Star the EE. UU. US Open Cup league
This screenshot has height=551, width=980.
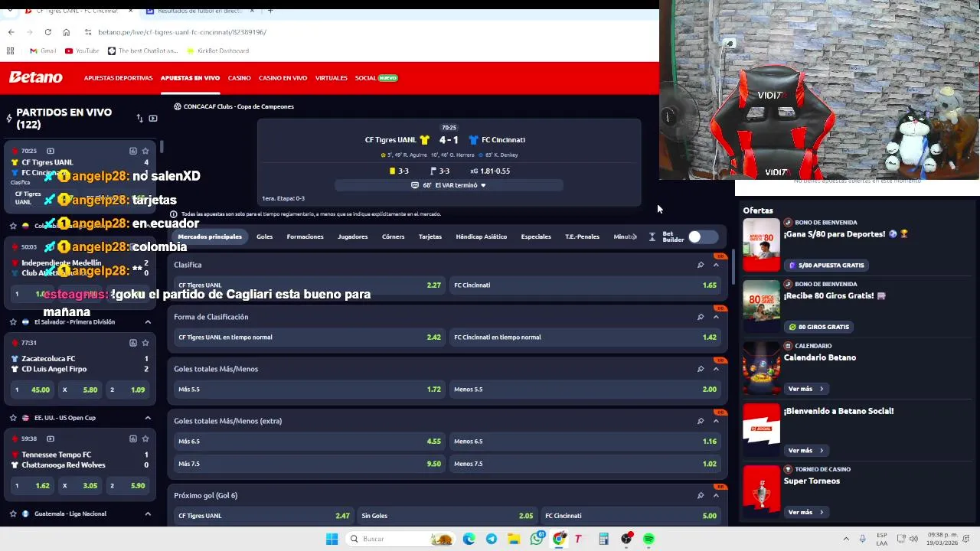(13, 418)
